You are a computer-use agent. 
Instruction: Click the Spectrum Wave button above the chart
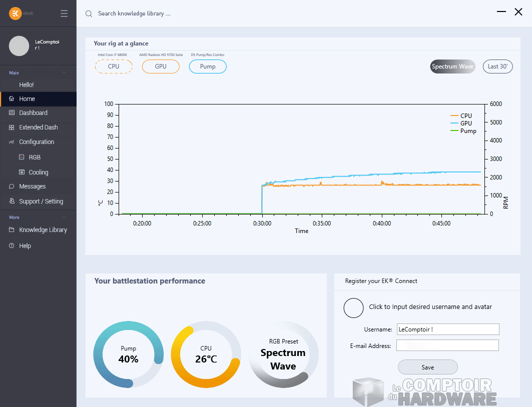[x=452, y=66]
